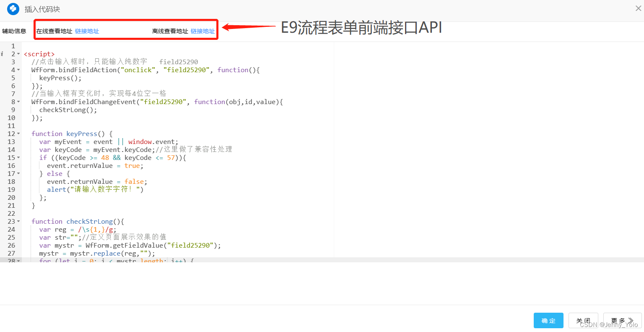Click the 确定 confirm button
This screenshot has width=644, height=332.
click(548, 320)
